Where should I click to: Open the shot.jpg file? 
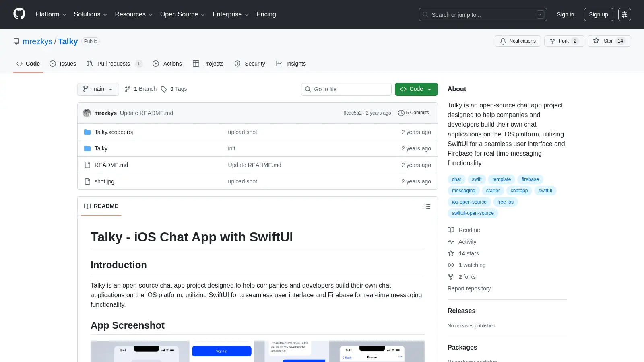[x=104, y=181]
